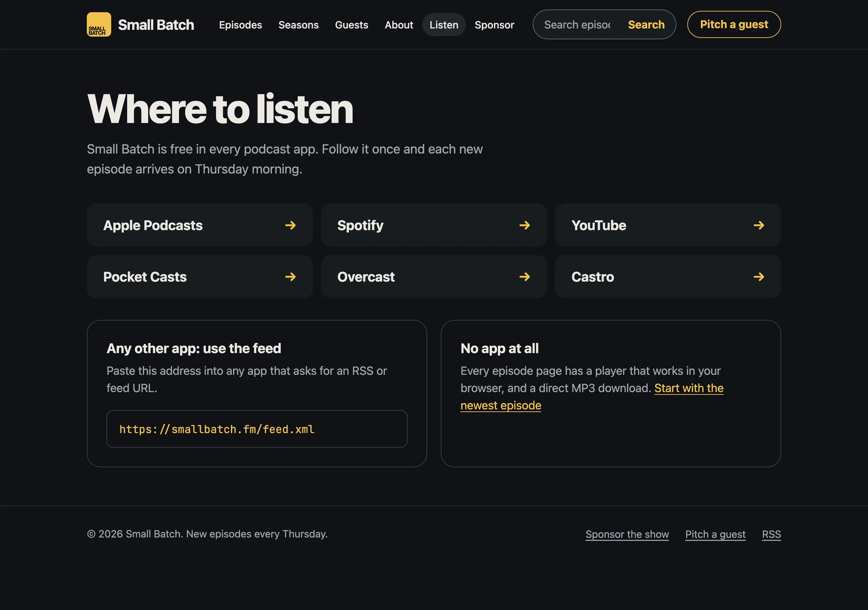The image size is (868, 610).
Task: Click the arrow icon on YouTube card
Action: 758,225
